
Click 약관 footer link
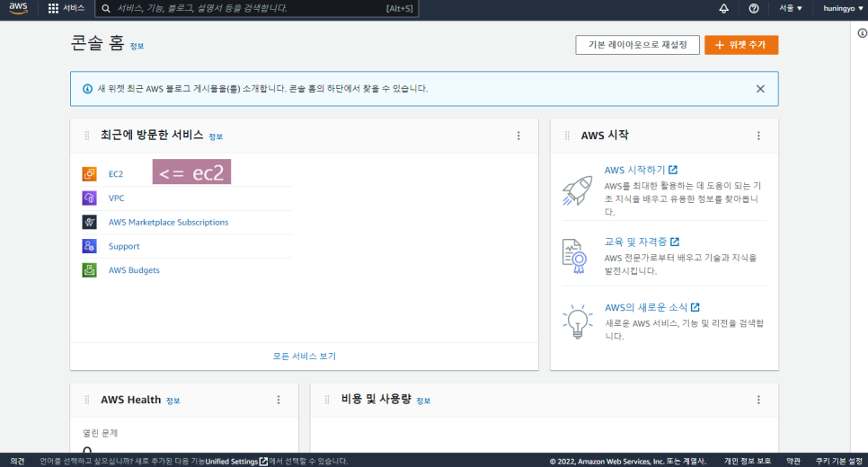[x=793, y=461]
